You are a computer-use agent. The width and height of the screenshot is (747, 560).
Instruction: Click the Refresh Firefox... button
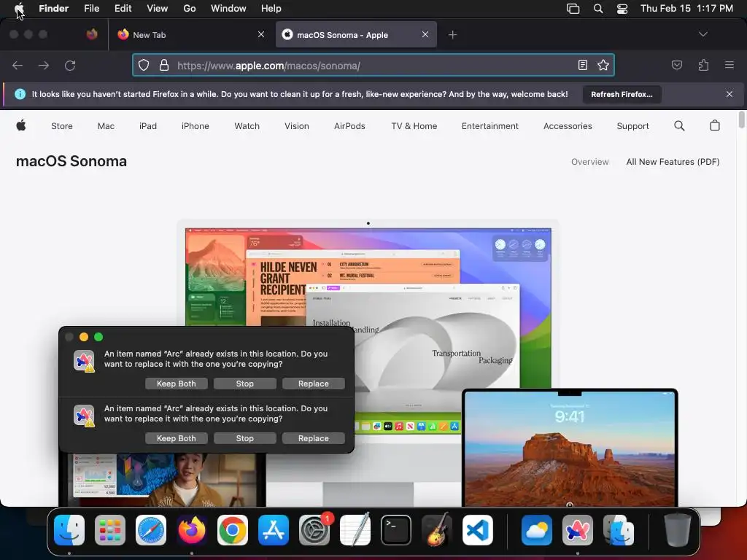(622, 94)
